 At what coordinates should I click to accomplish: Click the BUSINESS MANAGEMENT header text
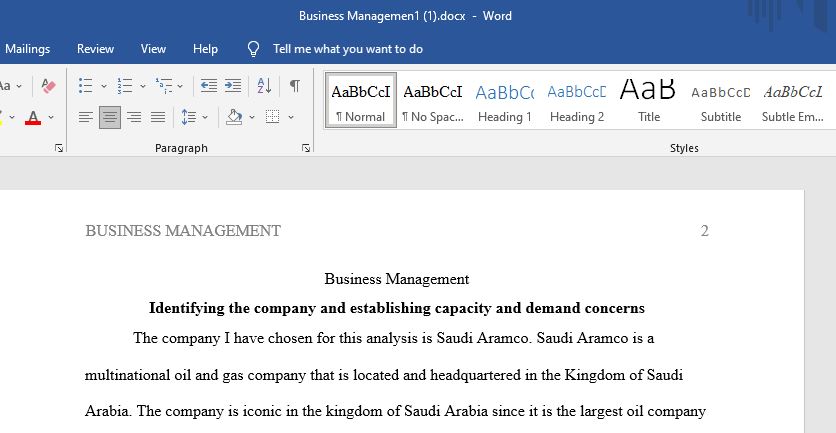pyautogui.click(x=183, y=231)
